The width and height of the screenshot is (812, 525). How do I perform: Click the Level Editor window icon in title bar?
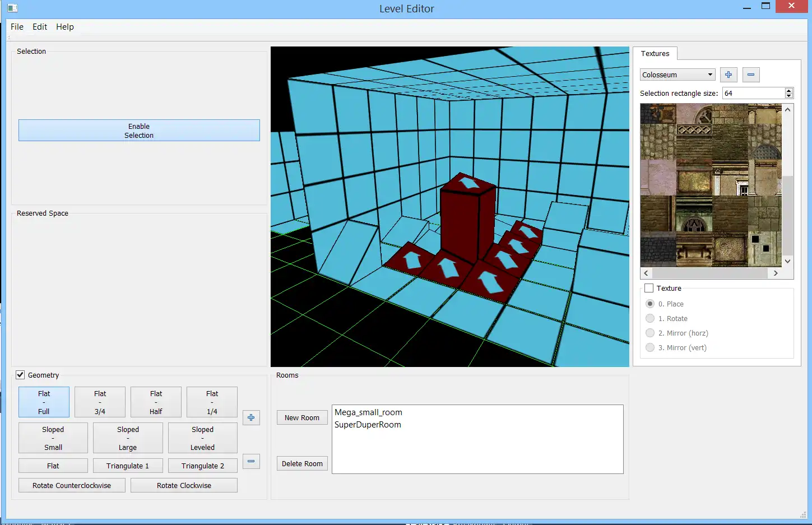coord(12,8)
